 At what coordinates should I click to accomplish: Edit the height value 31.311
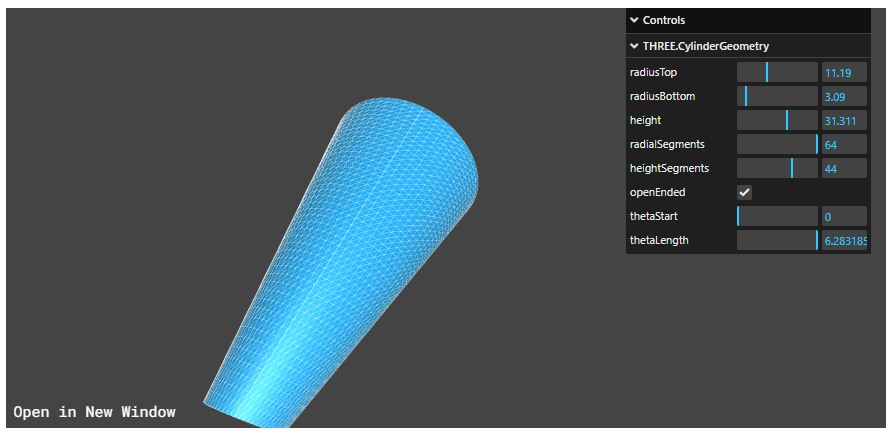tap(844, 120)
